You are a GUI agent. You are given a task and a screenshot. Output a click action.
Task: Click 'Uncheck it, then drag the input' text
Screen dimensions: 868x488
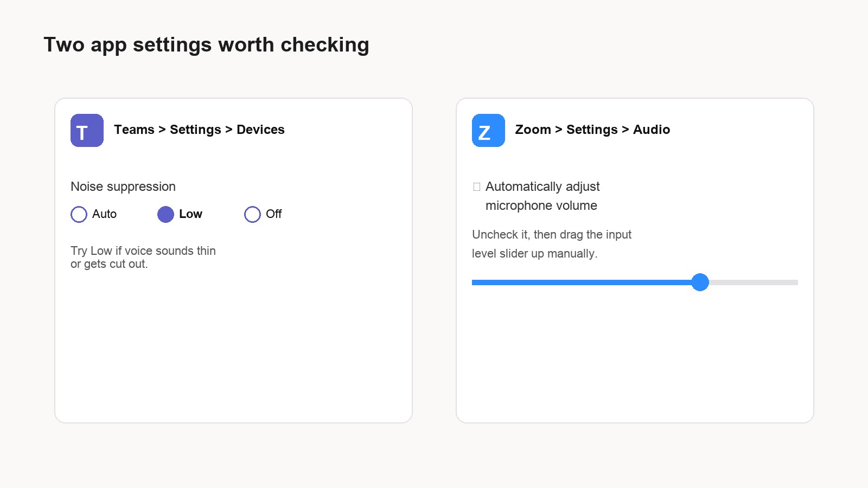(552, 234)
